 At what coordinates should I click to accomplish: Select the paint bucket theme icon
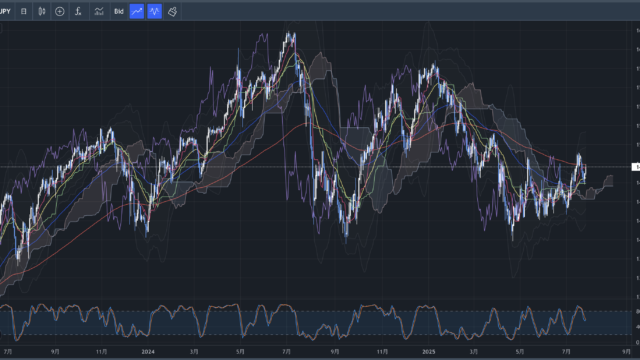[x=173, y=11]
